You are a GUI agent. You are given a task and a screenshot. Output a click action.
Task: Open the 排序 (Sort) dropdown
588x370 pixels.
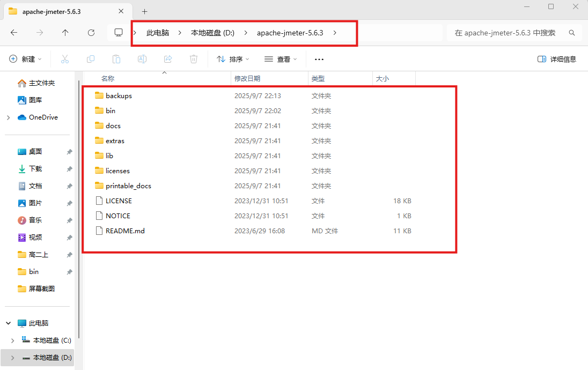coord(233,59)
